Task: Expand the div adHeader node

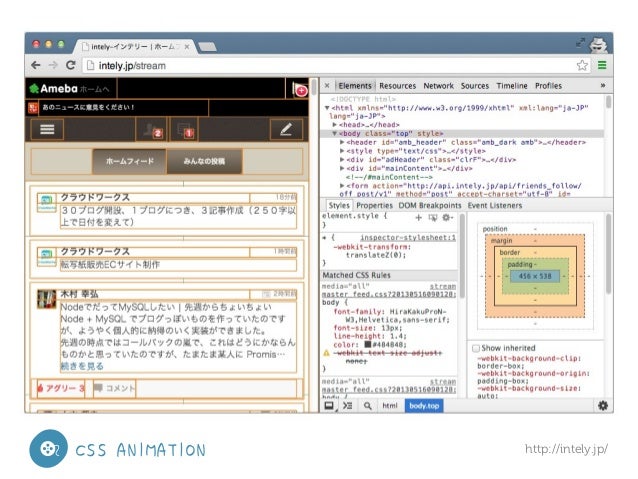Action: (x=342, y=160)
